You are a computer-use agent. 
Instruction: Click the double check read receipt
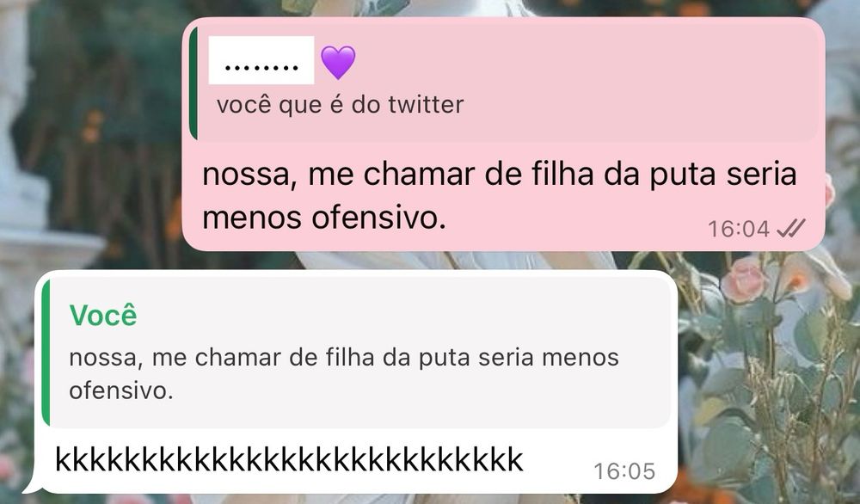click(791, 228)
